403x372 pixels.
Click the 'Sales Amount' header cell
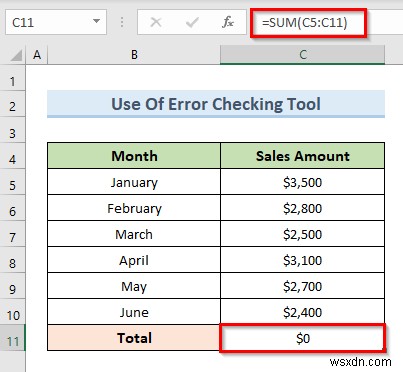click(x=303, y=156)
